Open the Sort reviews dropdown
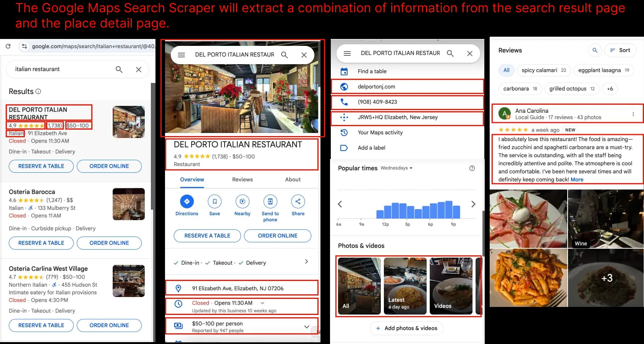The image size is (644, 344). (621, 50)
